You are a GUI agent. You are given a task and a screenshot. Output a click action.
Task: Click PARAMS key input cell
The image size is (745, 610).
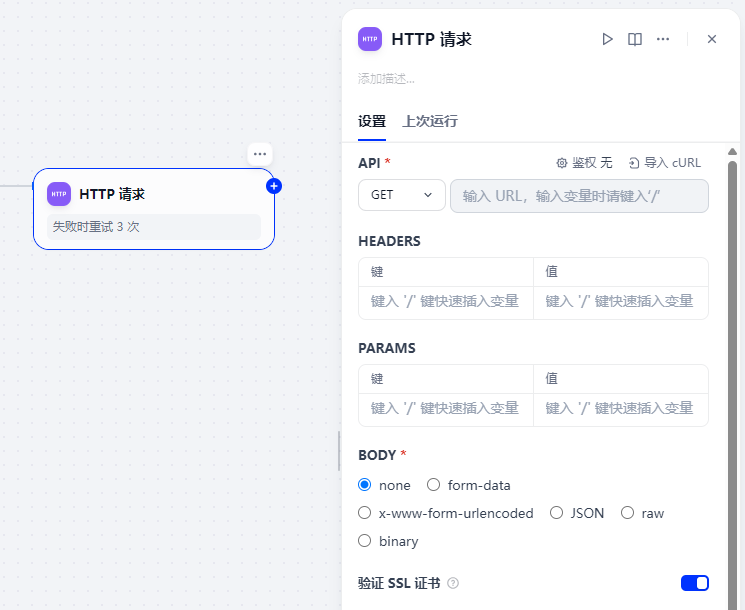[x=446, y=408]
